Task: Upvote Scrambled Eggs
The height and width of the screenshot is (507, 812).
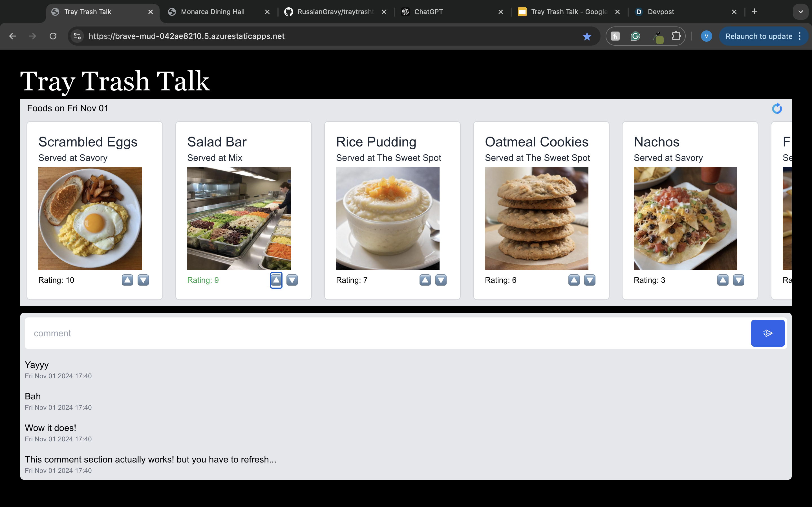Action: (127, 280)
